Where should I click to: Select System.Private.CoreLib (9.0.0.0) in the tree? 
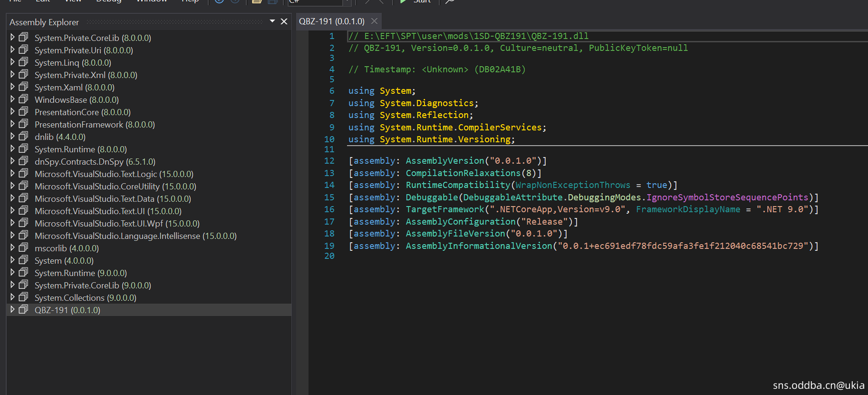[93, 285]
